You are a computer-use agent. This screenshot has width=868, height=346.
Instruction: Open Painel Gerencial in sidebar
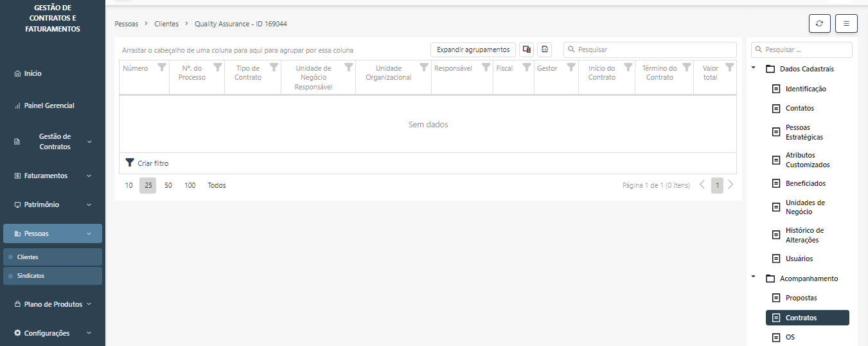(49, 105)
